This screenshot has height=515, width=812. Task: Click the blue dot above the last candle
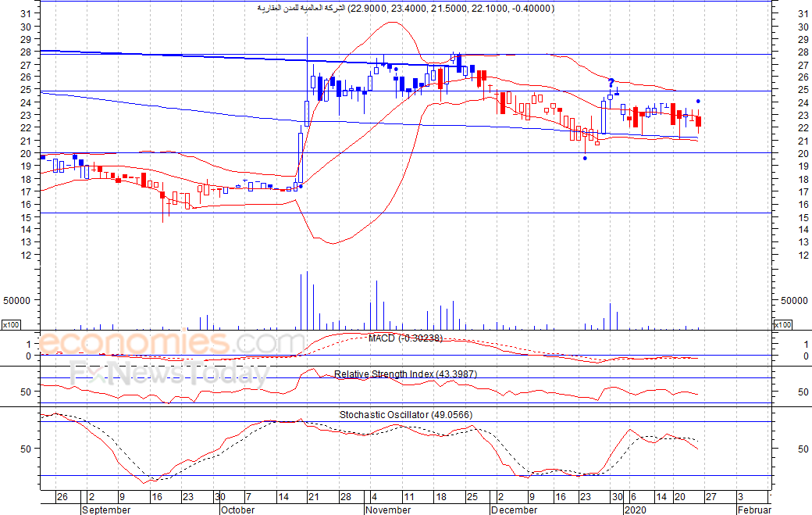[x=698, y=101]
